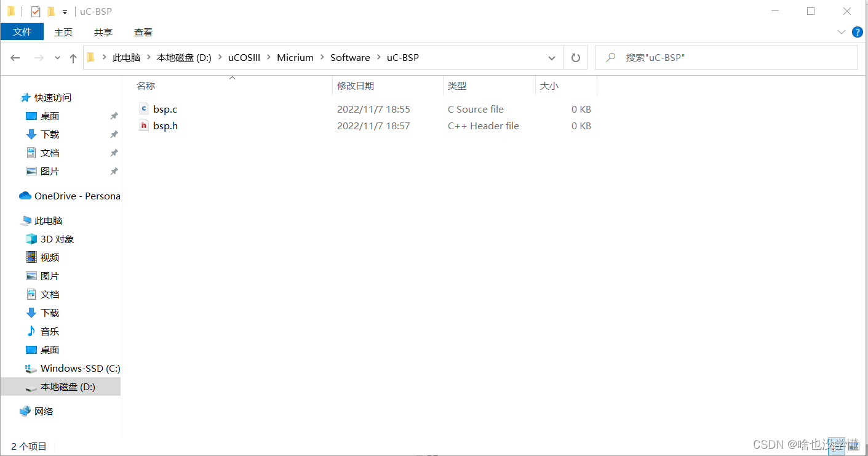Expand chevron between Software and uC-BSP

click(378, 57)
